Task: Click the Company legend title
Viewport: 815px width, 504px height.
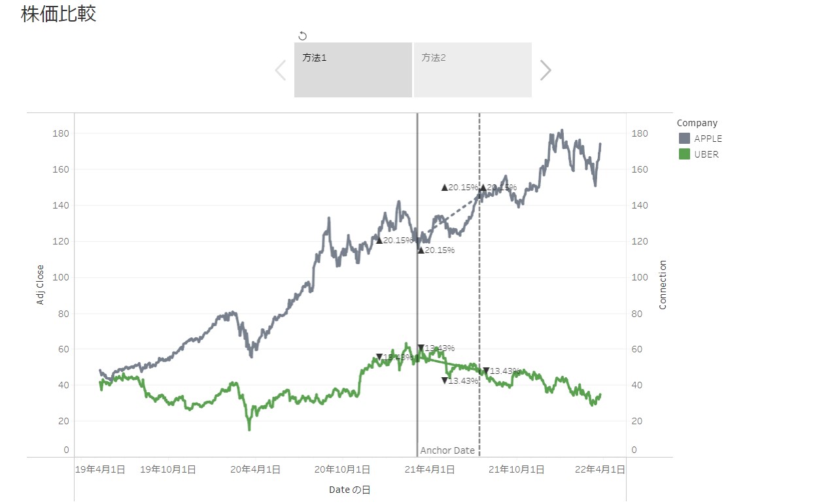Action: pos(697,122)
